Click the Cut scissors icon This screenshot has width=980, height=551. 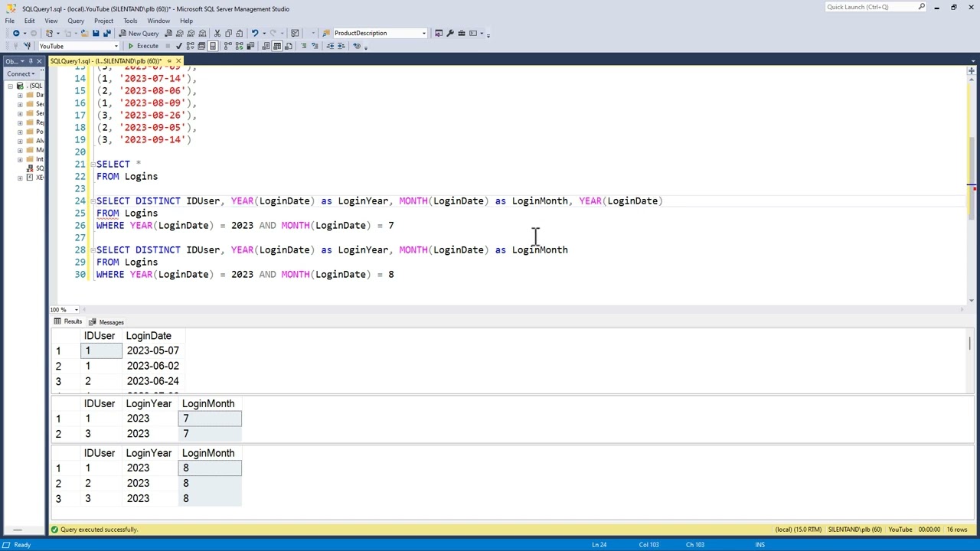click(217, 33)
